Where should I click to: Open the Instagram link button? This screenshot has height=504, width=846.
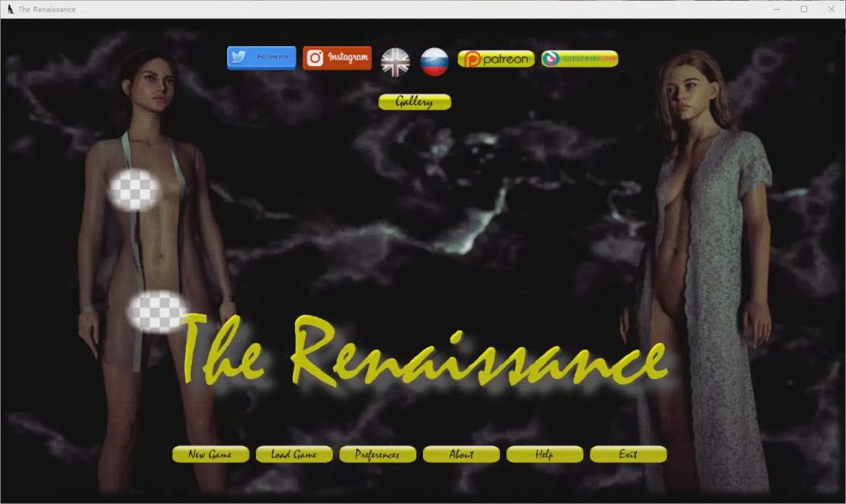point(337,58)
